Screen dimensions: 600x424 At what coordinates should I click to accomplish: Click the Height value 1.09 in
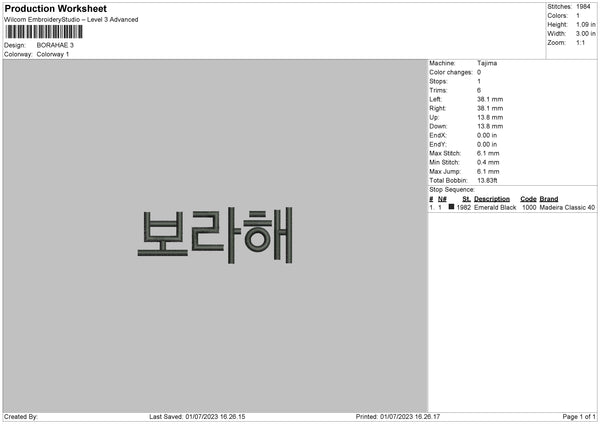point(585,24)
